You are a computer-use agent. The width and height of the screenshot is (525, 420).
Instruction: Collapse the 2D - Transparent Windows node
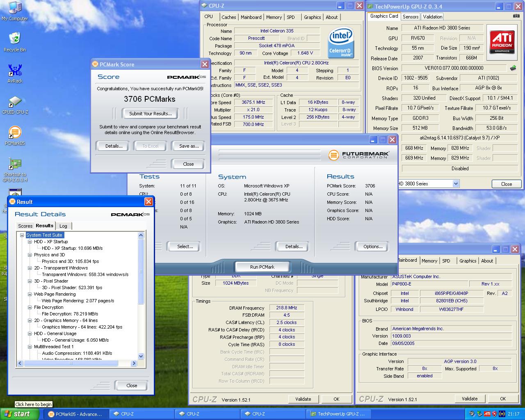click(x=30, y=268)
